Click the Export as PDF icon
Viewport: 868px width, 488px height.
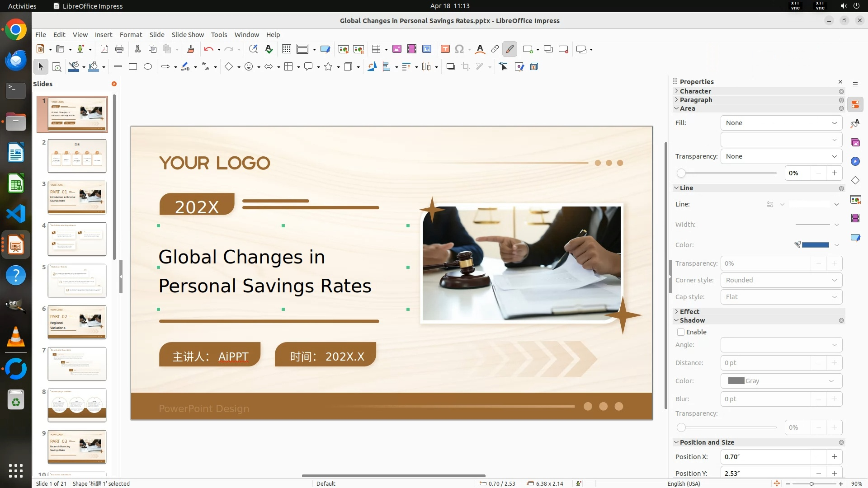pos(104,49)
